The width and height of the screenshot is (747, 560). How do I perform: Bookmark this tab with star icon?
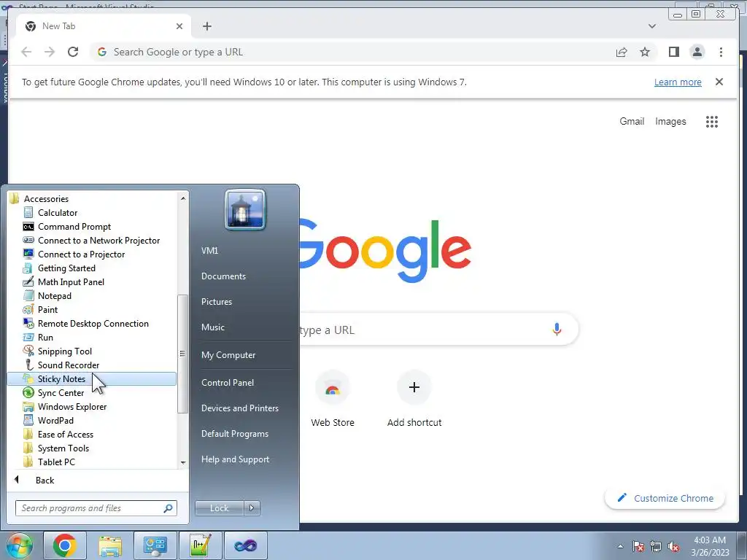pyautogui.click(x=645, y=52)
